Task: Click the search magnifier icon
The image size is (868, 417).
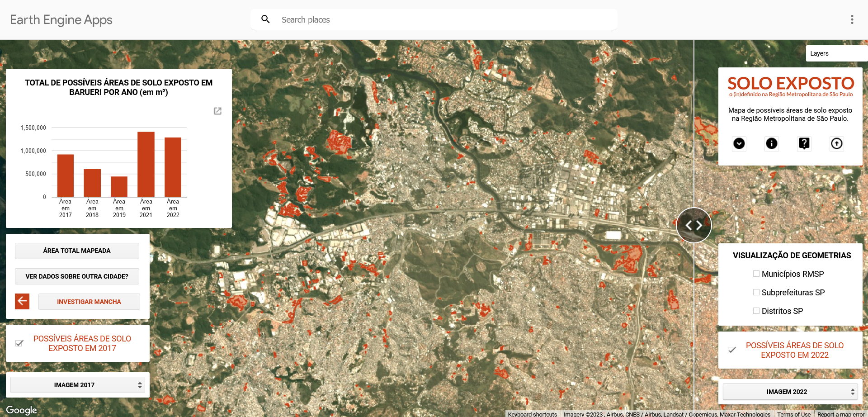Action: [x=265, y=19]
